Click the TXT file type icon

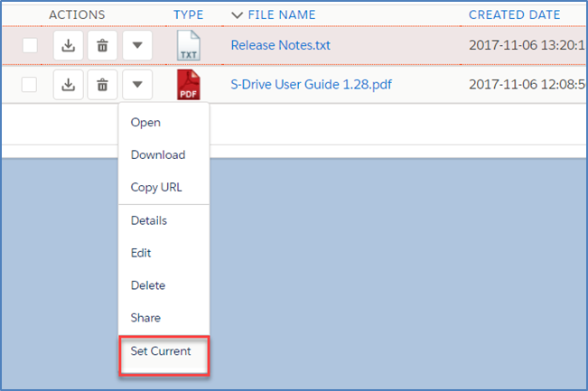click(188, 45)
